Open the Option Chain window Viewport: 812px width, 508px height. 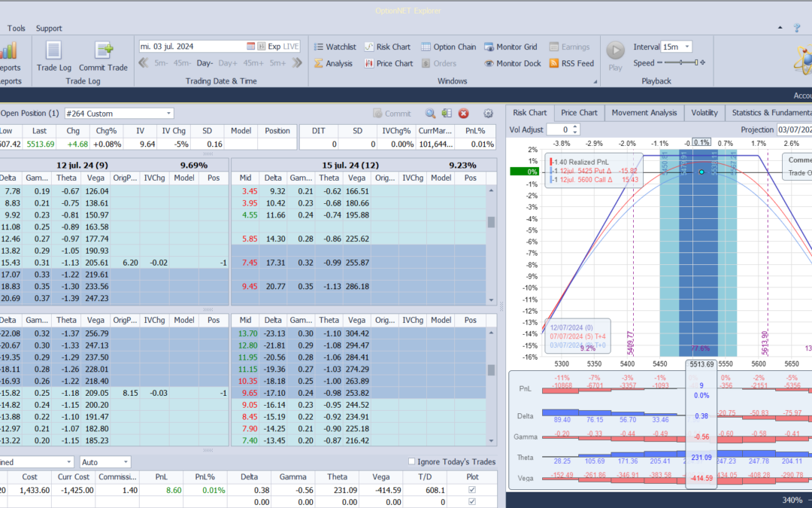tap(450, 47)
